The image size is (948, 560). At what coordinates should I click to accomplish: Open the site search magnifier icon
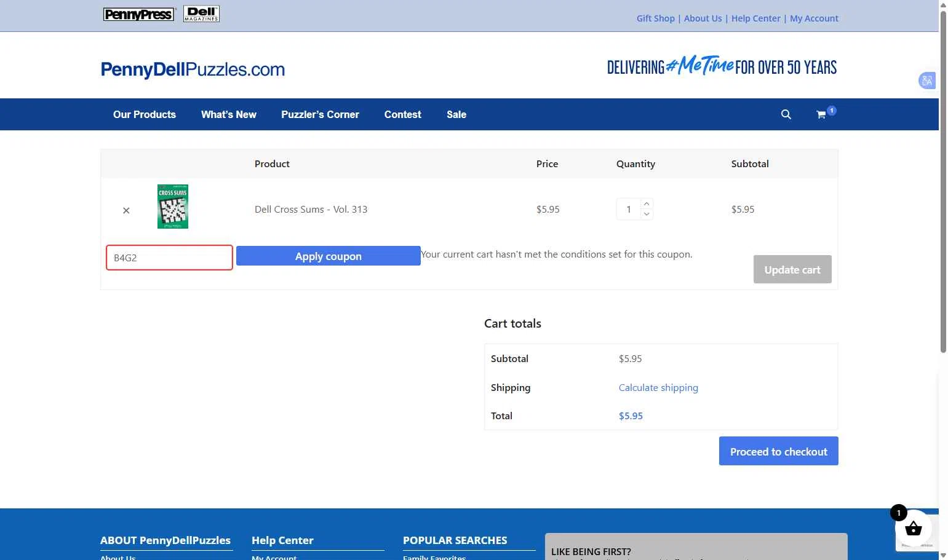coord(786,114)
